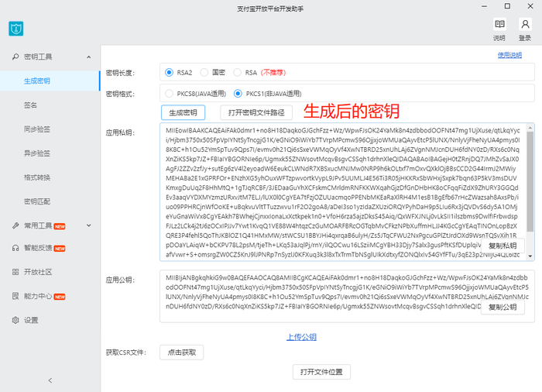Click the Alipay shield logo icon
The image size is (542, 392).
coord(16,29)
